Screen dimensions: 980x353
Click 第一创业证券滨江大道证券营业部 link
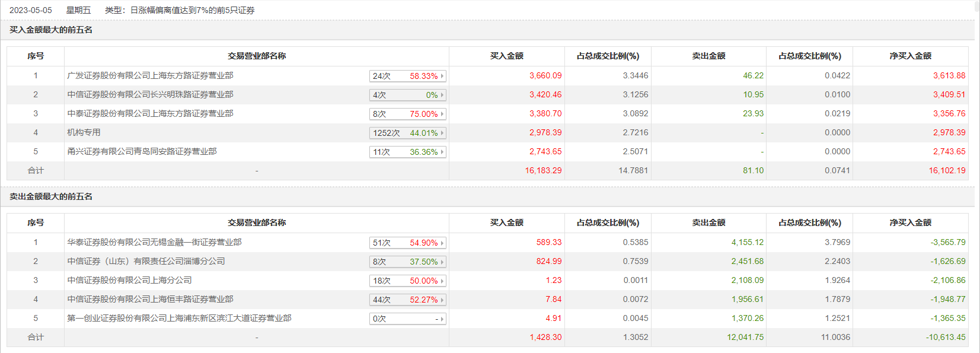(x=179, y=318)
